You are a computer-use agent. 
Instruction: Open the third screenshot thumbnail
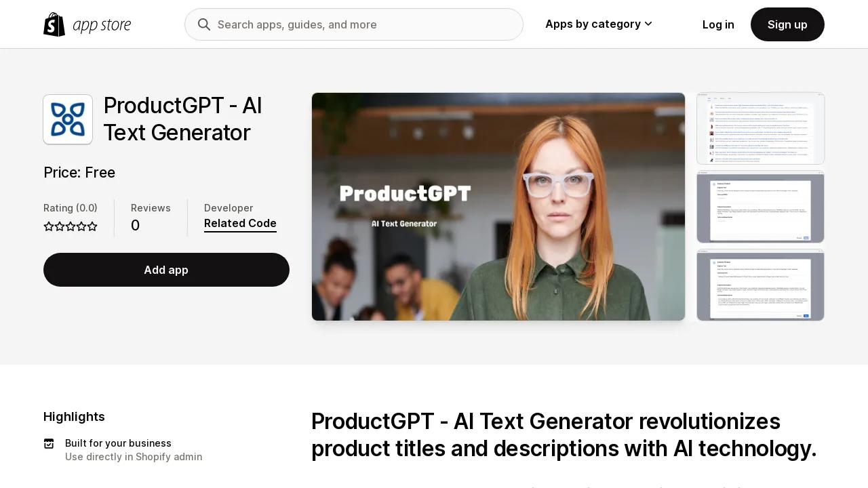click(760, 285)
